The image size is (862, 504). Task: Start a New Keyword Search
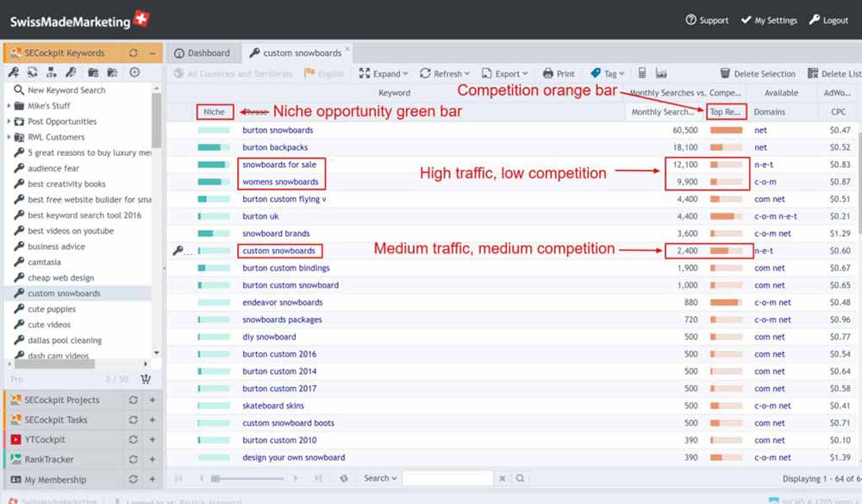point(66,90)
